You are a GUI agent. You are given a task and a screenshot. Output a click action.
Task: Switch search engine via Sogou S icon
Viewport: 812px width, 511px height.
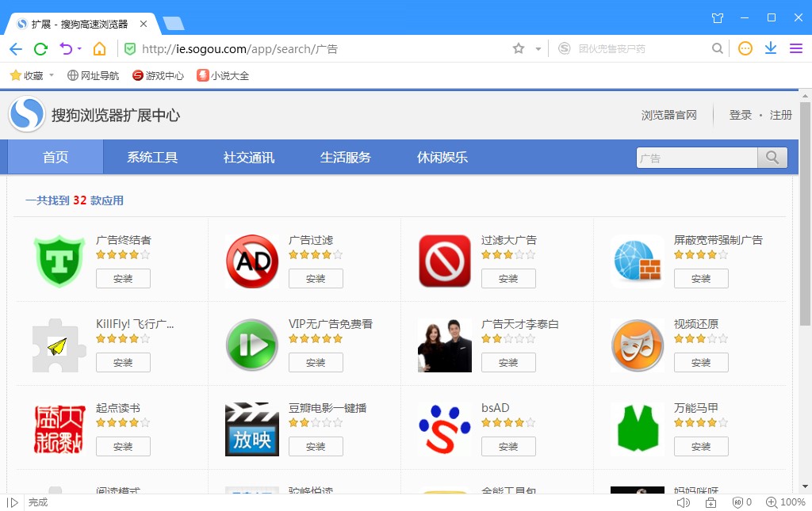[x=564, y=48]
